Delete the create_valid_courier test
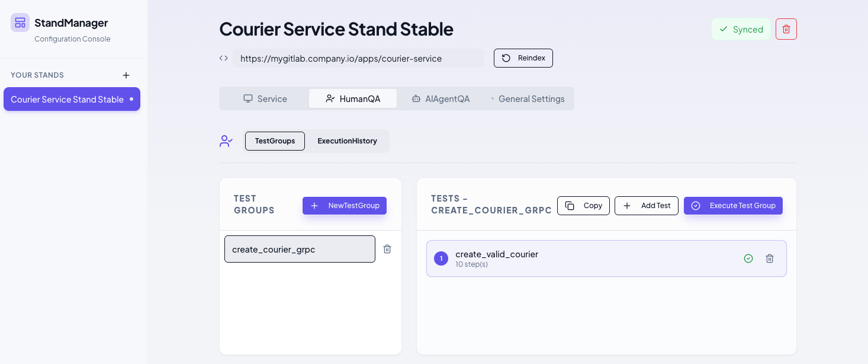Screen dimensions: 868x364 [x=770, y=258]
